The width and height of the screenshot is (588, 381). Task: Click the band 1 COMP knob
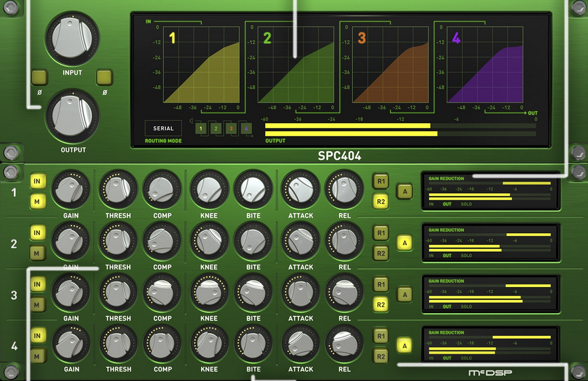click(162, 190)
